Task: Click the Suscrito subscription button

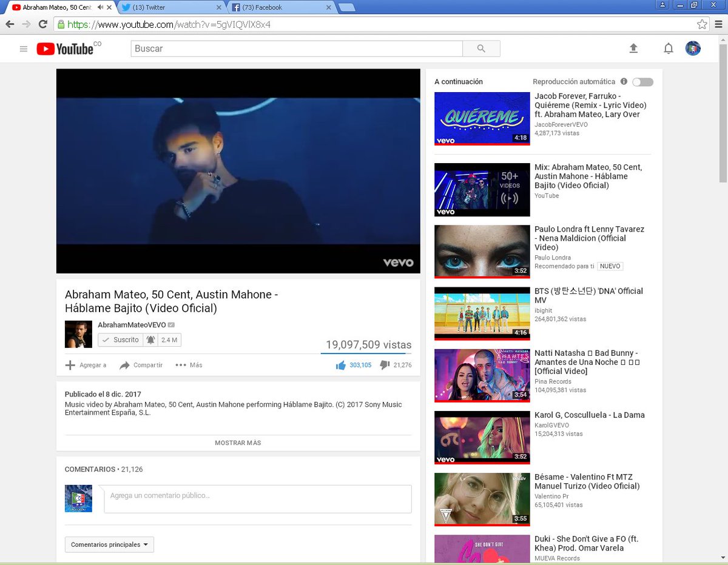Action: pyautogui.click(x=120, y=340)
